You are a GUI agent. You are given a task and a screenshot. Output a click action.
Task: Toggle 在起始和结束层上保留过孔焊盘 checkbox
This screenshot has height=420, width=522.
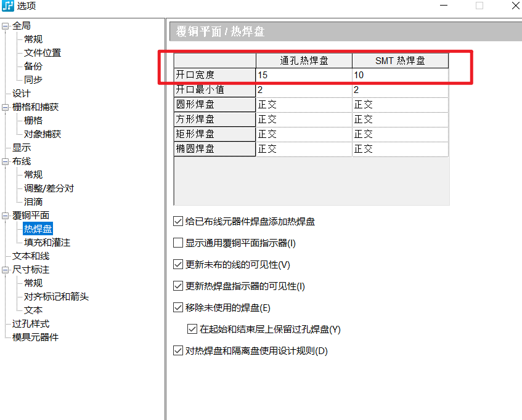click(192, 329)
